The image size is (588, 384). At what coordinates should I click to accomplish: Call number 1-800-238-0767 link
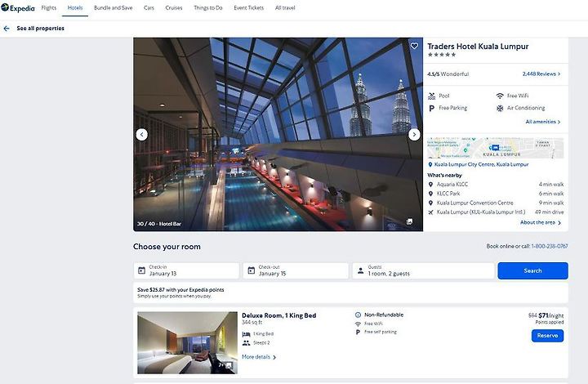pos(550,247)
